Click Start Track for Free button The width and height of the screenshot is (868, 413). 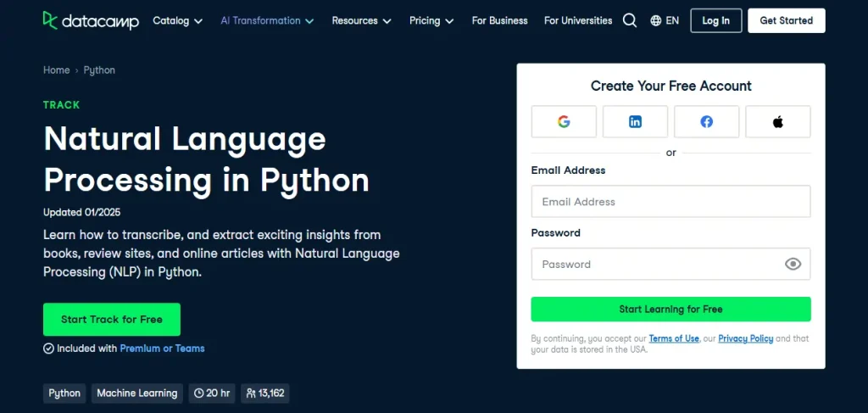(x=112, y=320)
